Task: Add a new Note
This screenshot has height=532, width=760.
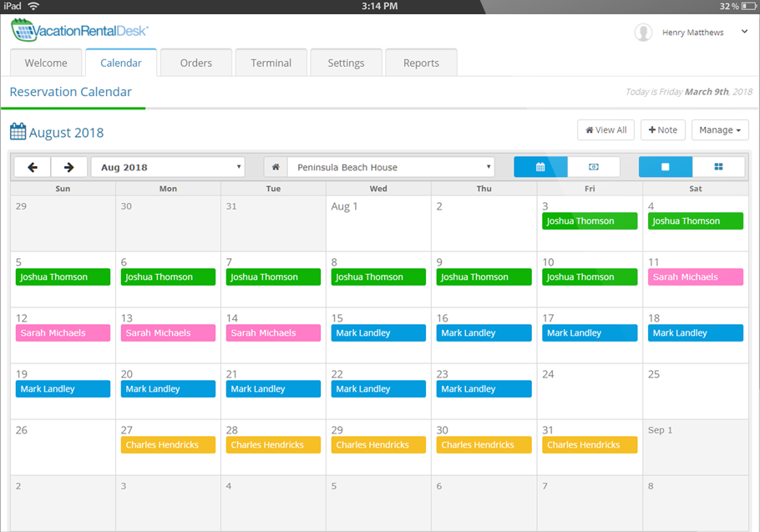Action: 663,130
